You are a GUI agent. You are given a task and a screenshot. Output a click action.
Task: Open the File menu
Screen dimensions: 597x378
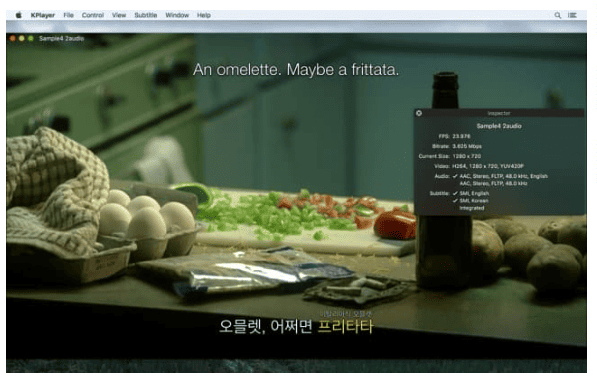point(69,15)
